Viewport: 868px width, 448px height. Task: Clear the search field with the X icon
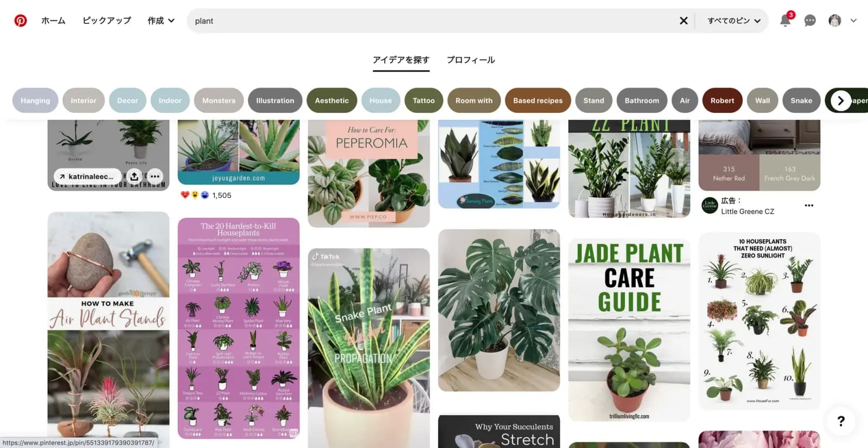click(684, 21)
